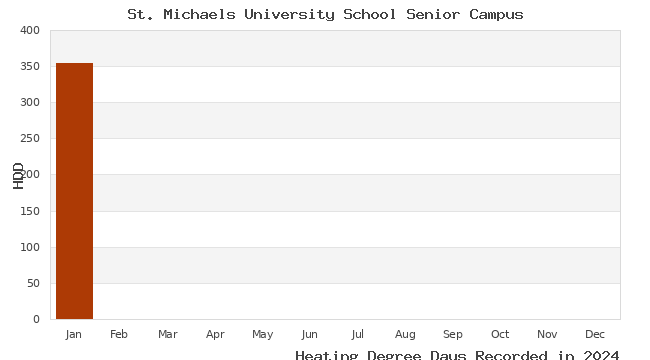Image resolution: width=650 pixels, height=360 pixels.
Task: Click the Apr axis label
Action: (215, 335)
